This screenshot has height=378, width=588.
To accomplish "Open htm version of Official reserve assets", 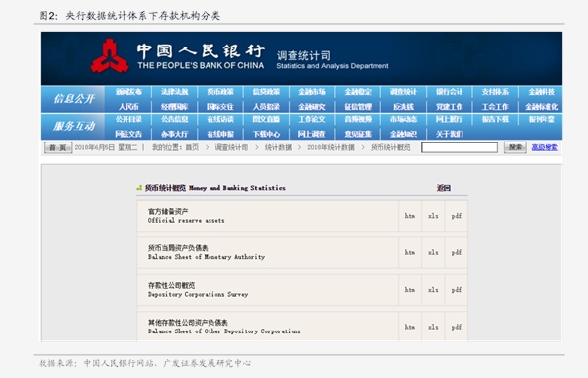I will click(x=410, y=216).
